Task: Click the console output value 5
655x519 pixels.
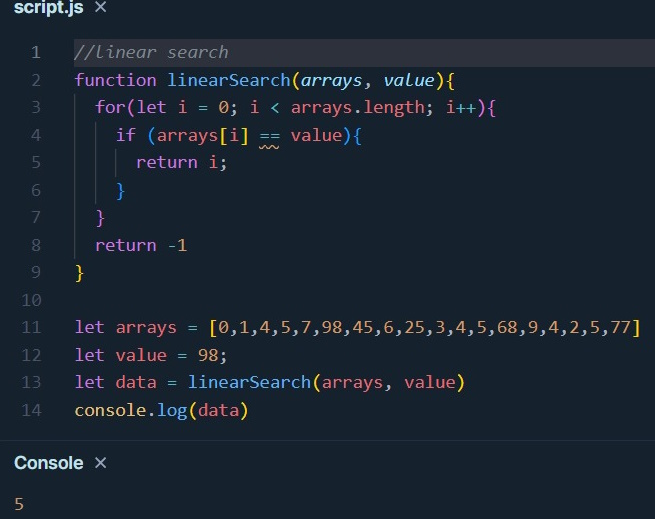Action: coord(19,504)
